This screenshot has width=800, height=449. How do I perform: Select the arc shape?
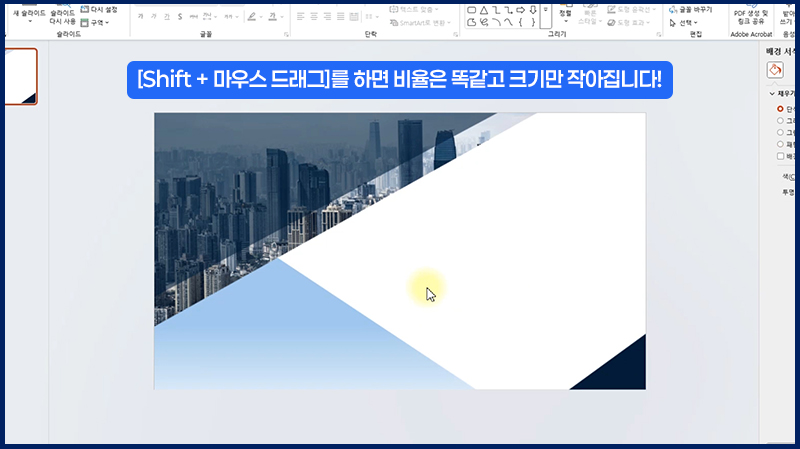[x=496, y=22]
